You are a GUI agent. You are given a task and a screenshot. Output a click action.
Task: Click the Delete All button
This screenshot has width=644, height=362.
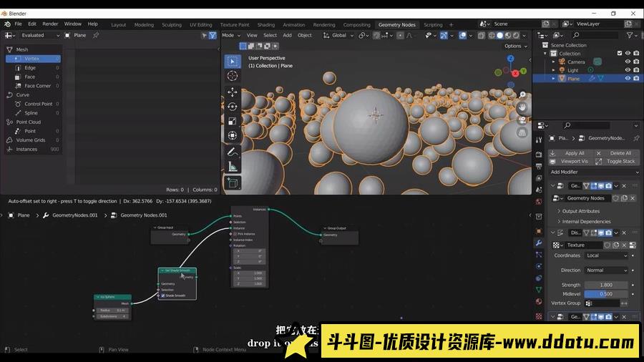[618, 153]
